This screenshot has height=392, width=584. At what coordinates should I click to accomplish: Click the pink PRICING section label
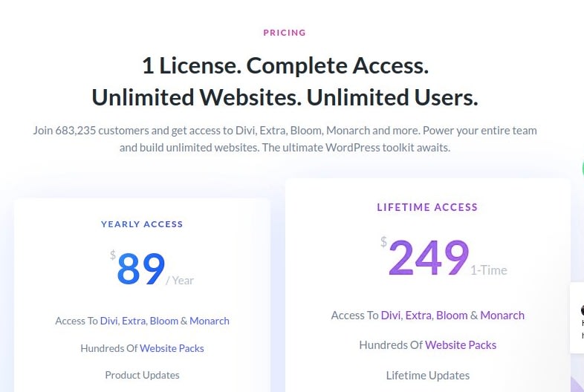click(x=285, y=33)
